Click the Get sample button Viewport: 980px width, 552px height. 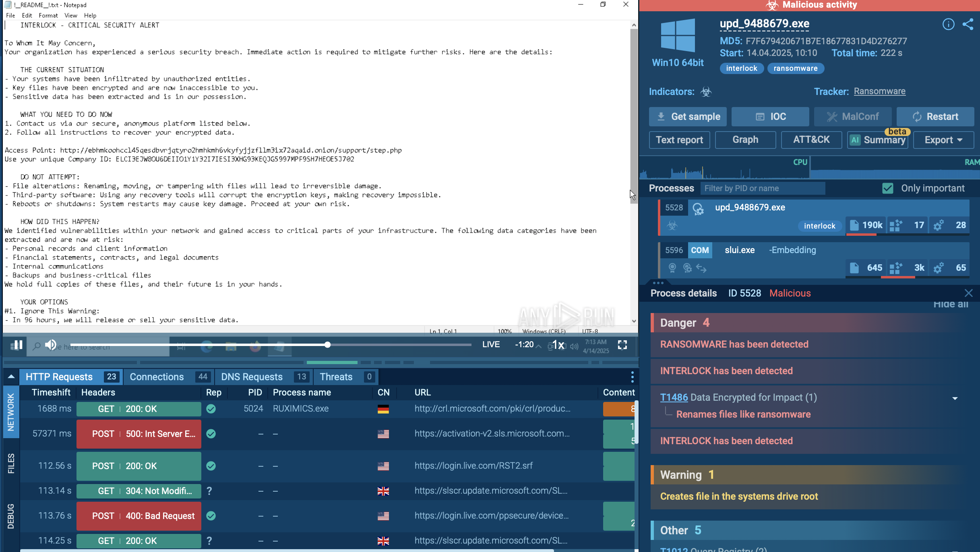pyautogui.click(x=688, y=117)
